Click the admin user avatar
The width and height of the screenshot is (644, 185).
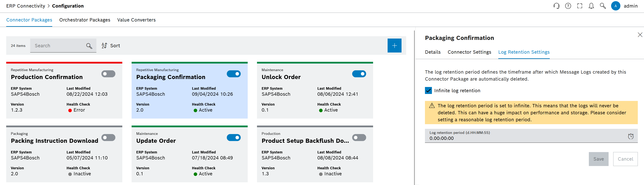pyautogui.click(x=615, y=6)
